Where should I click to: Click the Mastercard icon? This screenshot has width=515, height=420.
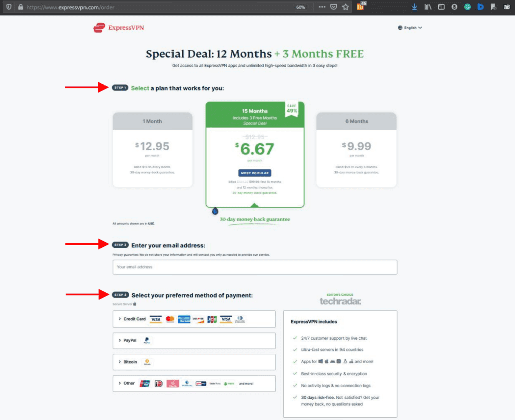pyautogui.click(x=170, y=319)
